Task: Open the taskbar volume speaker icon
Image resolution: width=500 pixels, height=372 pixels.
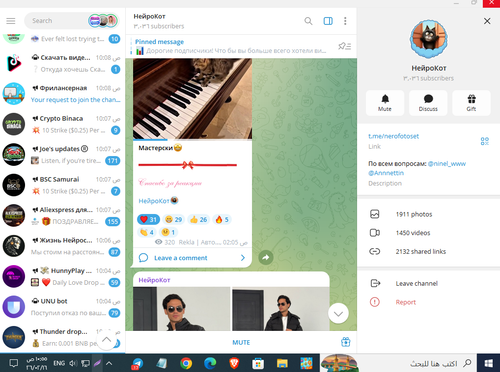Action: pos(73,363)
